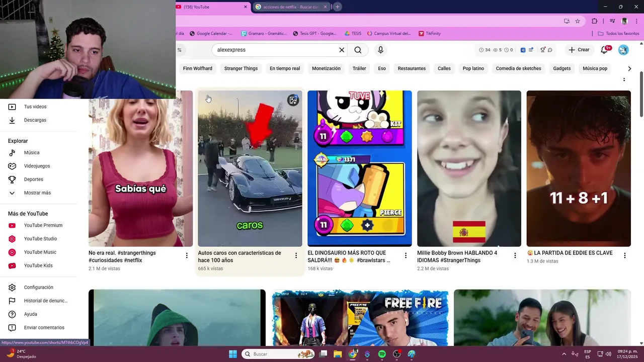Open YouTube notifications bell

point(605,50)
